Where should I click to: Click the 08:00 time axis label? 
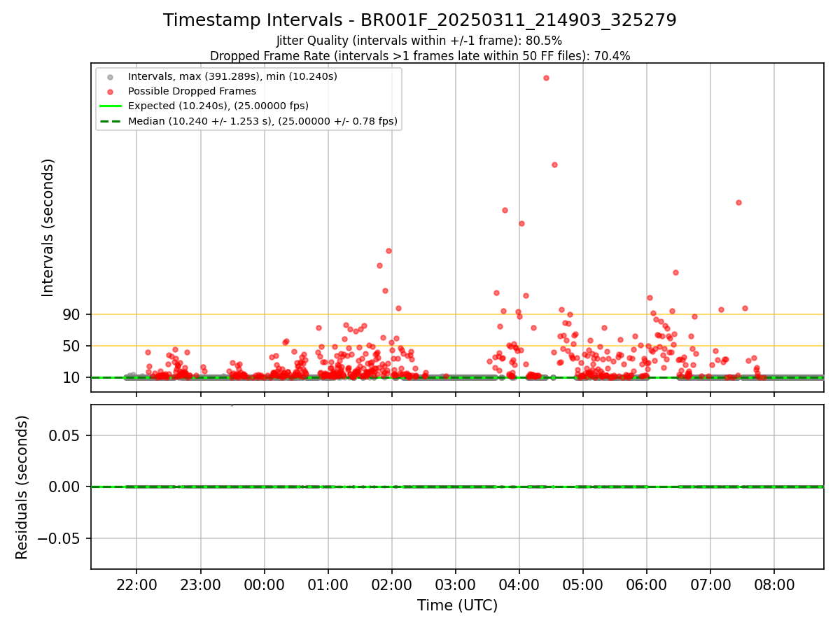point(774,585)
